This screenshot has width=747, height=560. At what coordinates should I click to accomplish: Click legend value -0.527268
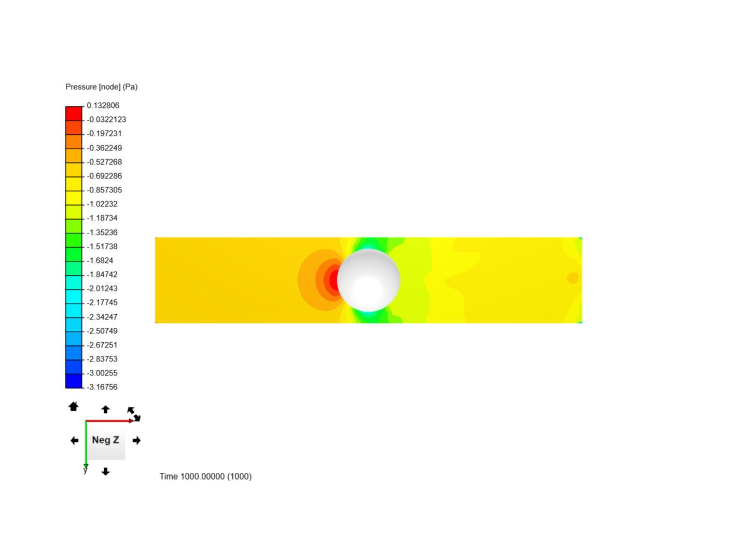(104, 162)
